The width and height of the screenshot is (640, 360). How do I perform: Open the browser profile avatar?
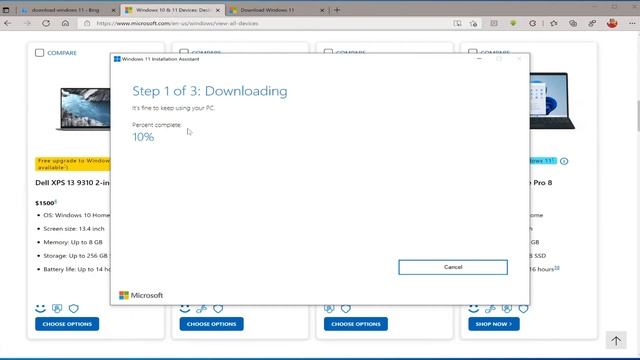click(612, 23)
